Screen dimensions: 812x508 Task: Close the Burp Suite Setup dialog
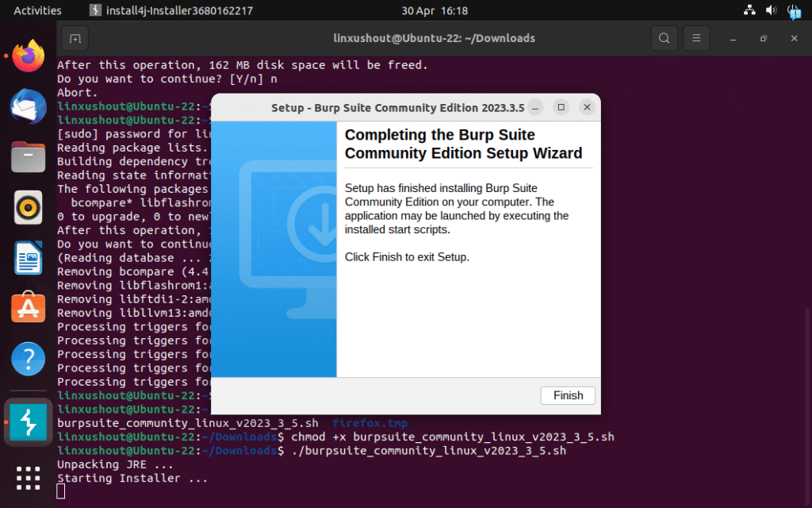click(587, 107)
